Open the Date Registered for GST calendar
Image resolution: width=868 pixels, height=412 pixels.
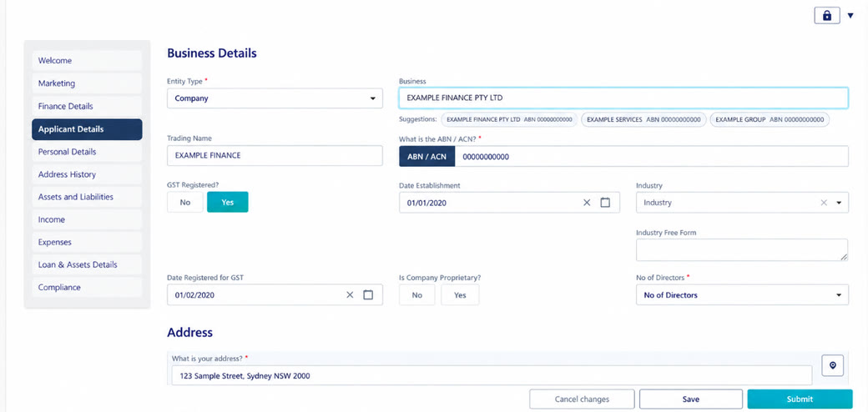(x=368, y=294)
